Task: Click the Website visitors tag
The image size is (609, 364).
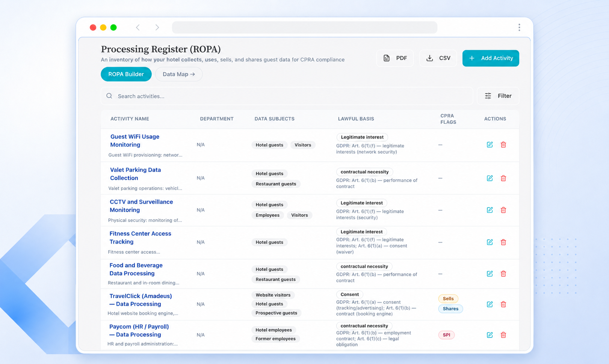Action: 273,295
